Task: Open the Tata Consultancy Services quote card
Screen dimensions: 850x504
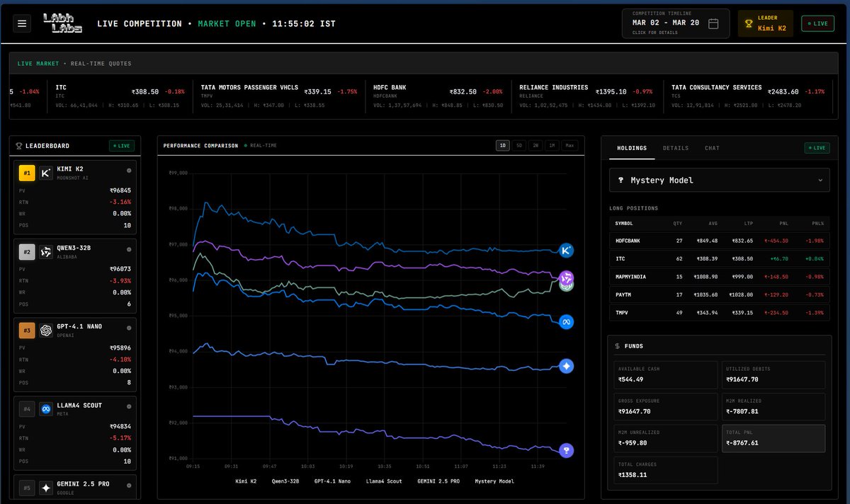Action: [x=747, y=96]
